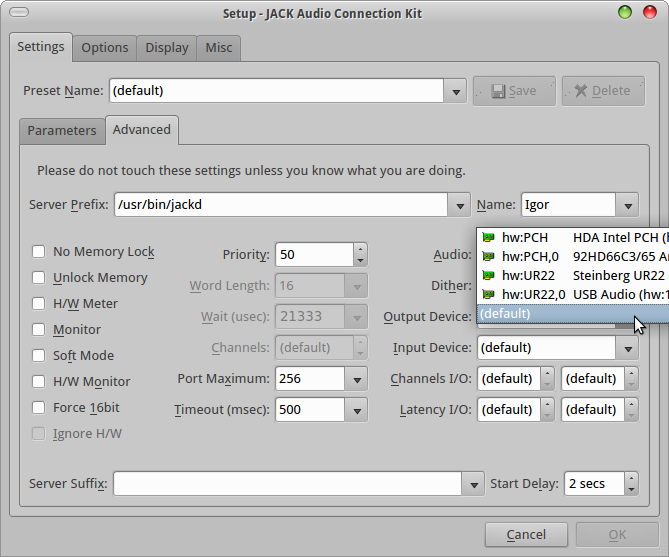Expand the Port Maximum dropdown

coord(357,379)
